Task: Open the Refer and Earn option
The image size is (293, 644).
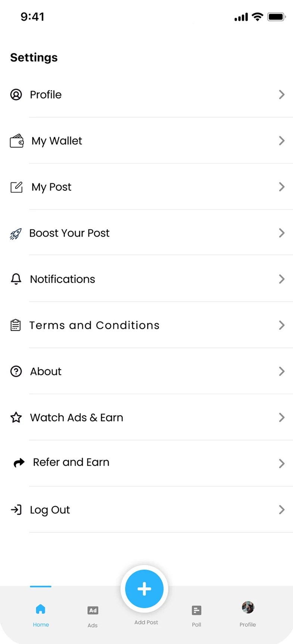Action: (x=71, y=463)
